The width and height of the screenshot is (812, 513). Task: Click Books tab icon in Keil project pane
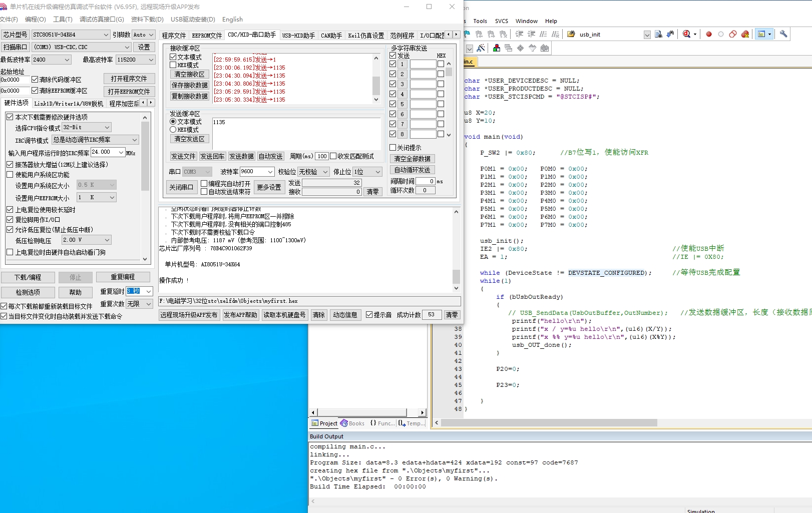pyautogui.click(x=344, y=423)
